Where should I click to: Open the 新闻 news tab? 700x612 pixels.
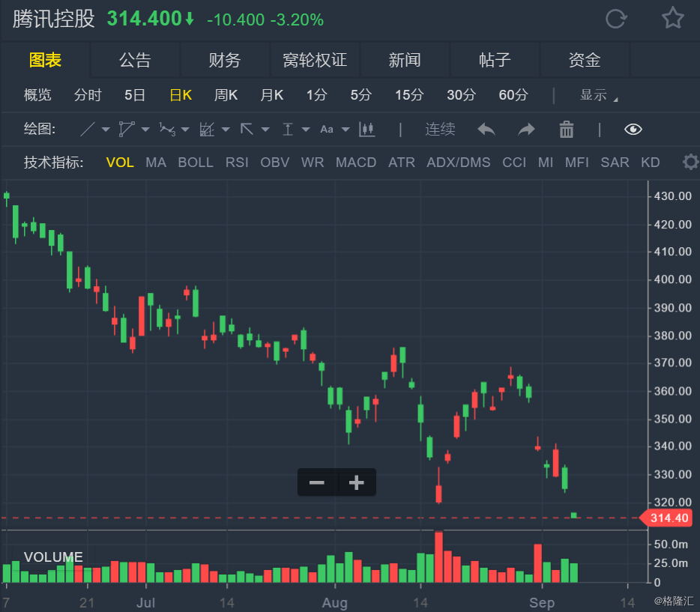click(405, 60)
